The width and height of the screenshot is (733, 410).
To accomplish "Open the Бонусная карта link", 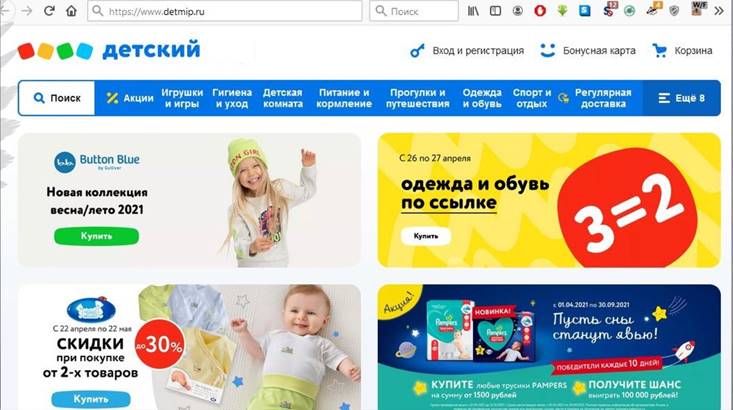I will pyautogui.click(x=588, y=50).
